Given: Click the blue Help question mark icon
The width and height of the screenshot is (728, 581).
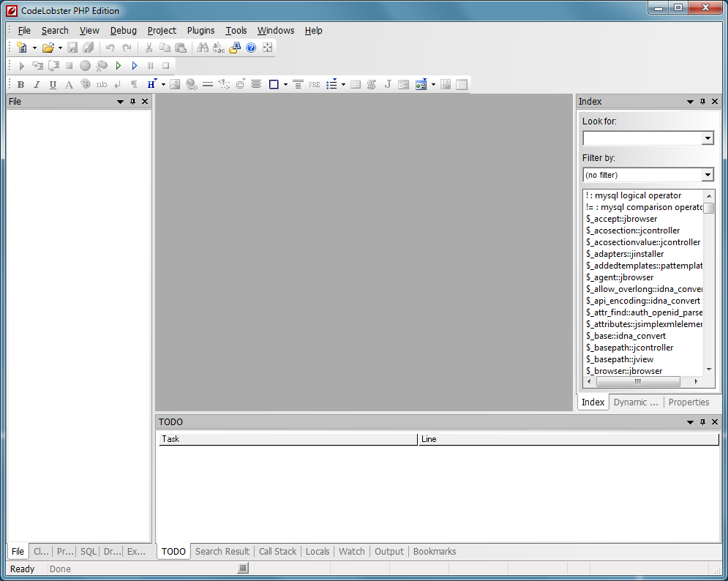Looking at the screenshot, I should (x=251, y=48).
